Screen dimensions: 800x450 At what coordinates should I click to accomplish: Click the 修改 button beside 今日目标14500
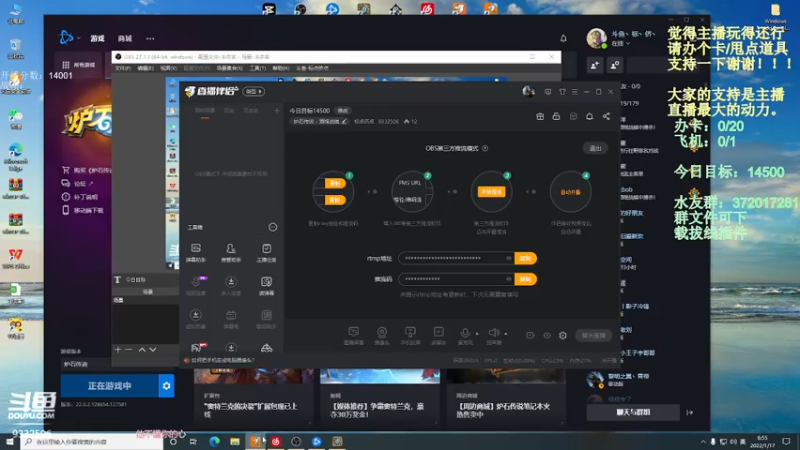[x=342, y=111]
